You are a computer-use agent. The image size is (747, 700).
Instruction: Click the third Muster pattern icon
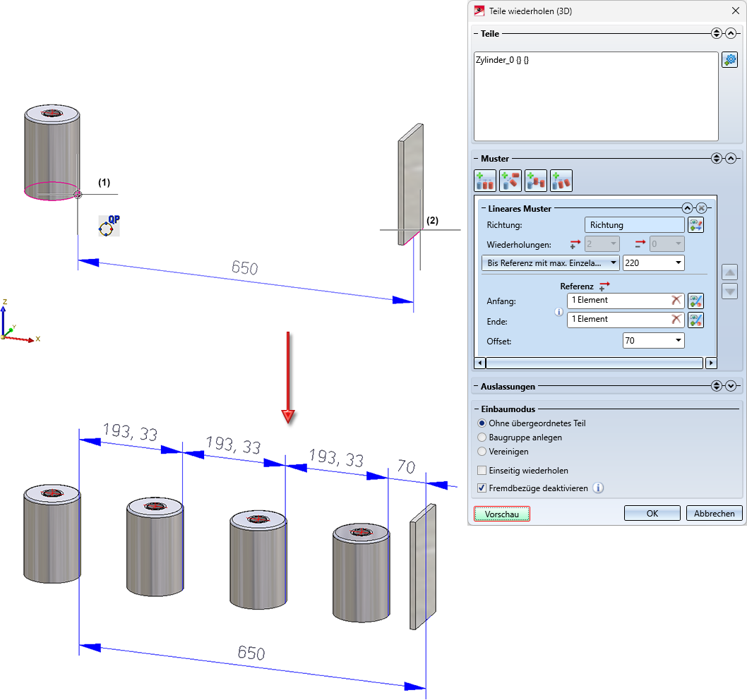click(535, 181)
